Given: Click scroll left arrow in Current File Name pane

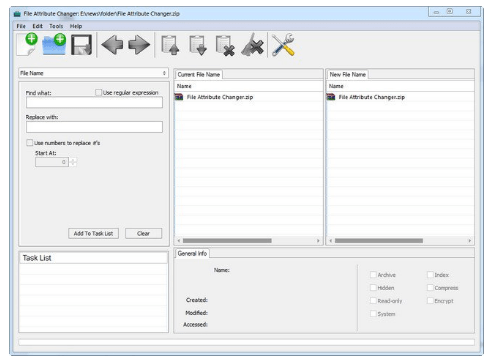Looking at the screenshot, I should pyautogui.click(x=179, y=241).
